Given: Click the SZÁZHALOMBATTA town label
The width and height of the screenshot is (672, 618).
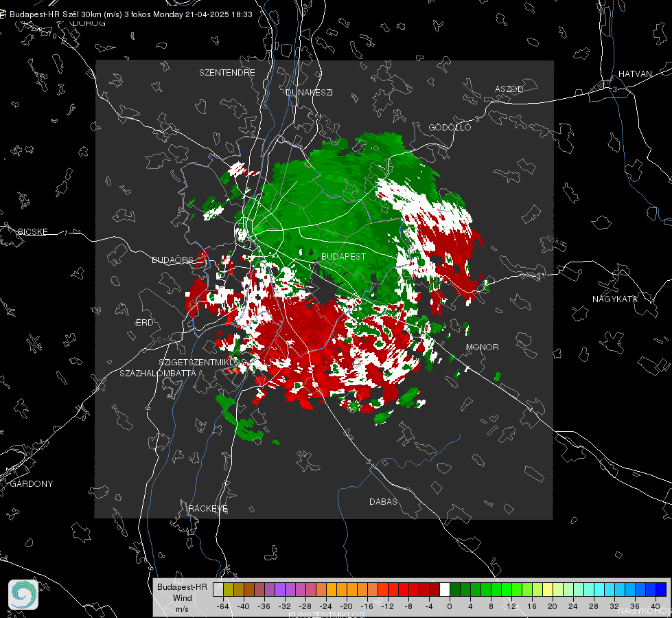Looking at the screenshot, I should point(158,374).
